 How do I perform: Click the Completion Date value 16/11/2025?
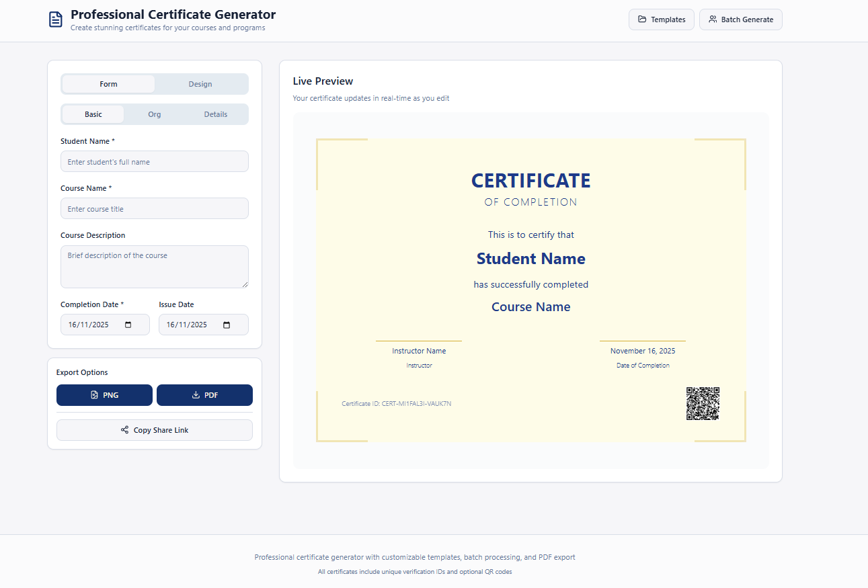tap(89, 325)
